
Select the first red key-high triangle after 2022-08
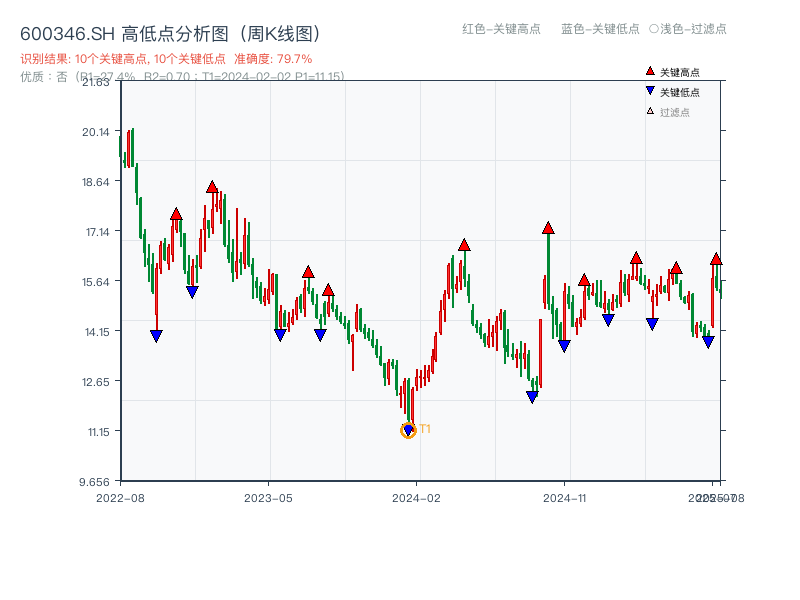pyautogui.click(x=176, y=214)
